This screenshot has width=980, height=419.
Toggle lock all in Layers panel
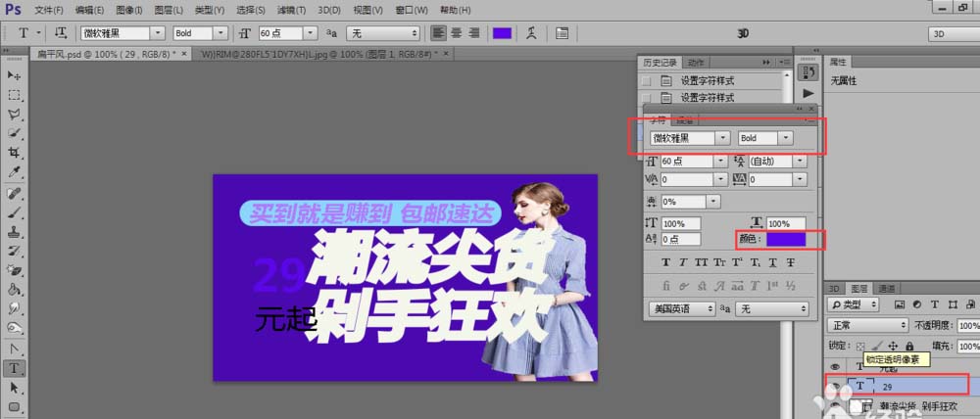tap(909, 346)
